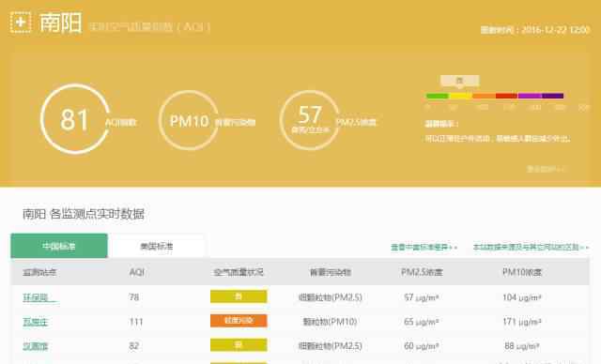Screen dimensions: 601x364
Task: Click the purple segment of the AQI color scale
Action: (530, 96)
